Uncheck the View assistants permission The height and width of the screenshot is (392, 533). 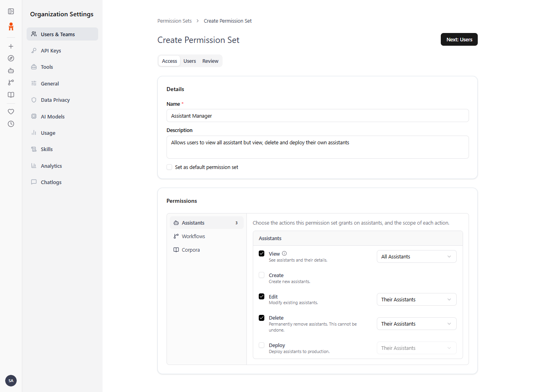tap(262, 254)
